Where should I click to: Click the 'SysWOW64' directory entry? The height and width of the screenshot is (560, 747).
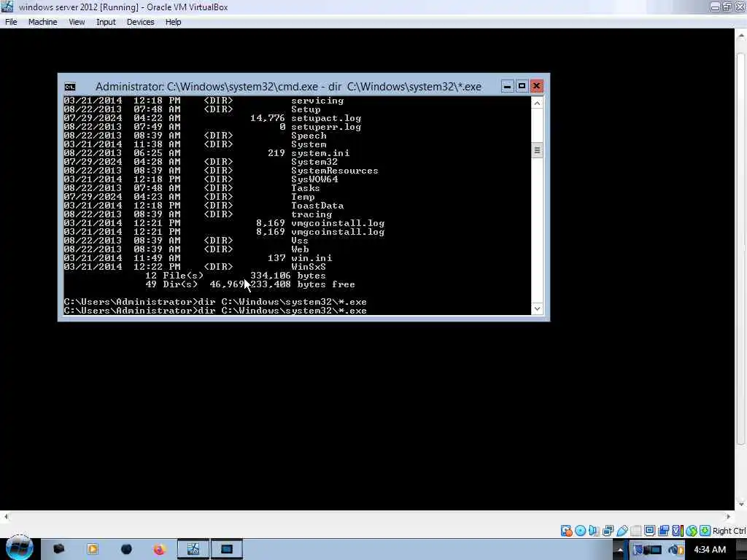click(314, 179)
